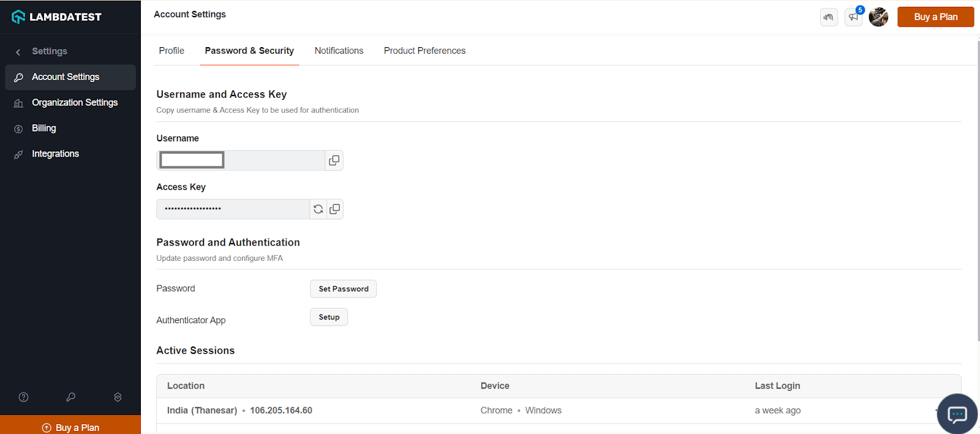Click the LambdaTest logo
This screenshot has height=434, width=980.
56,17
